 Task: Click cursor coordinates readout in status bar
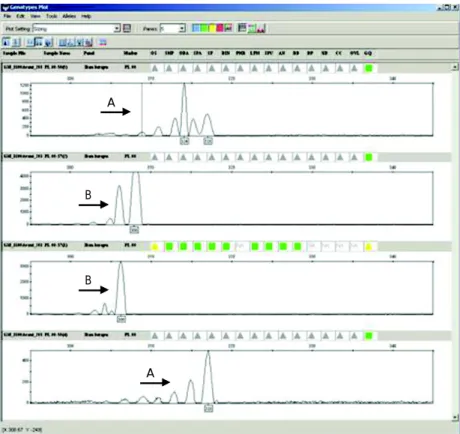click(x=23, y=430)
